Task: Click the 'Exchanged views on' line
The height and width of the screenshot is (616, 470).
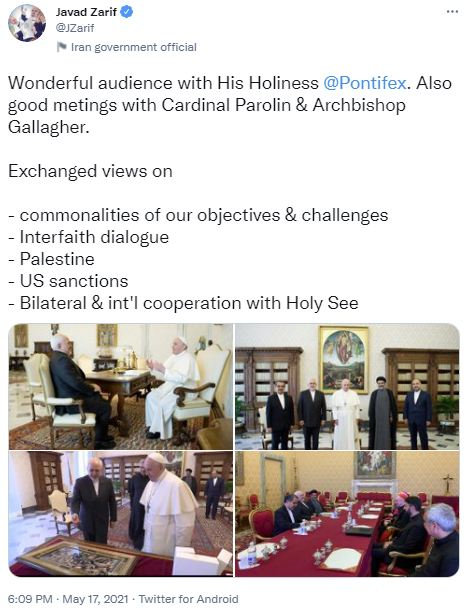Action: point(90,172)
